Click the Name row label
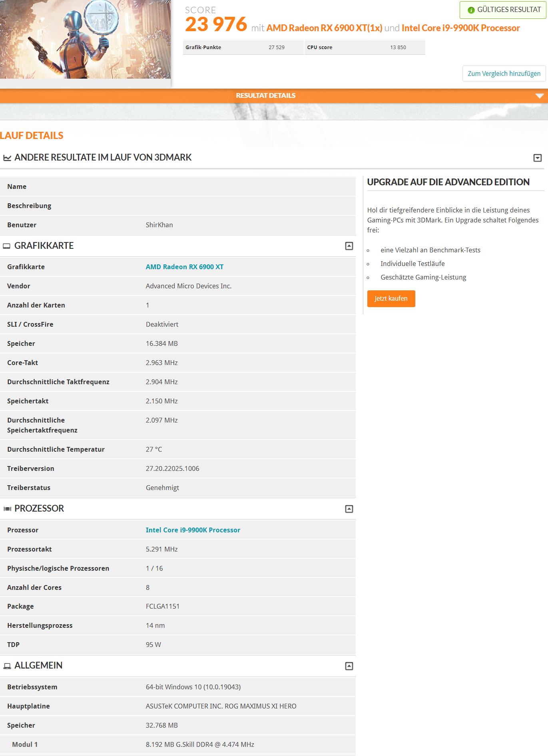548x756 pixels. pyautogui.click(x=17, y=187)
